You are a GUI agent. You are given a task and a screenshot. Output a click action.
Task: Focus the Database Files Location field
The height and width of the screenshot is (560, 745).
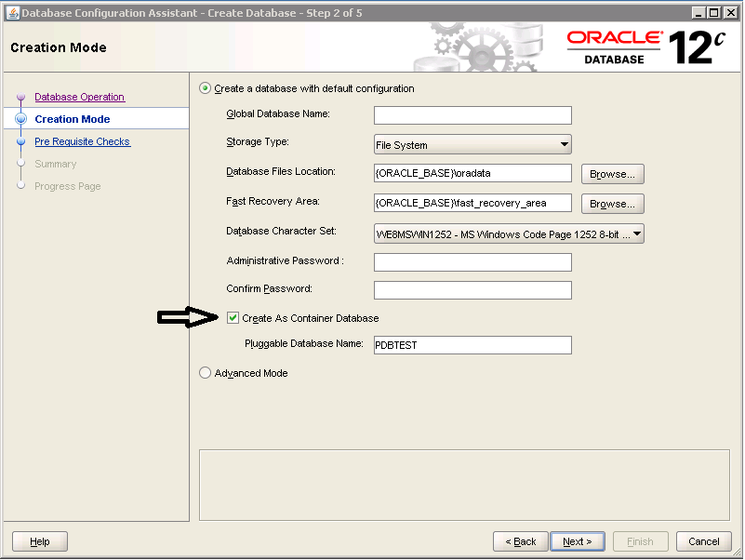(472, 173)
